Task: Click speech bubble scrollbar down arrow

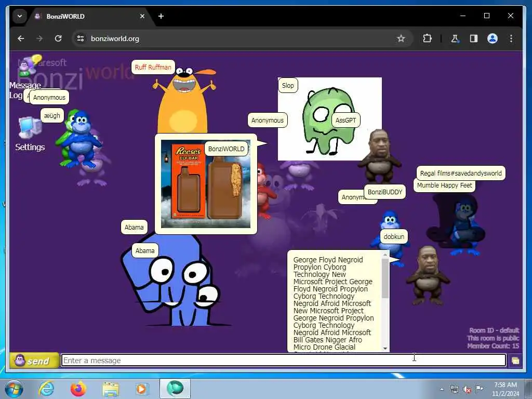Action: coord(385,349)
